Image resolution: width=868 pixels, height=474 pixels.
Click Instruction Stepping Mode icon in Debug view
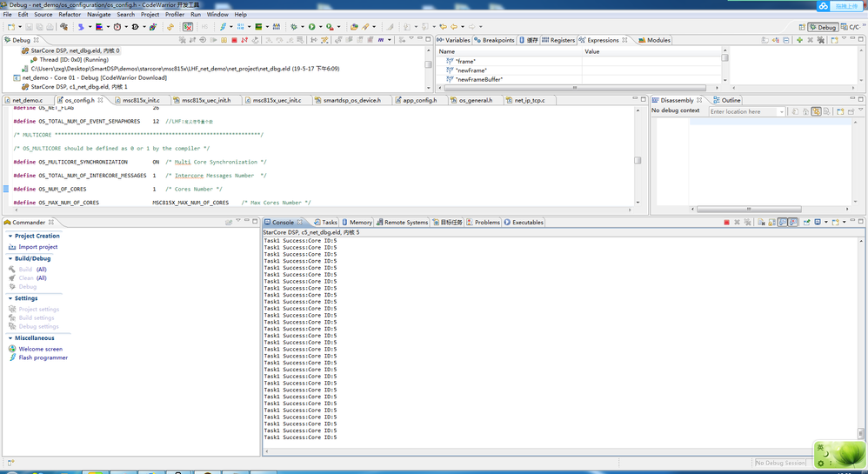tap(313, 40)
